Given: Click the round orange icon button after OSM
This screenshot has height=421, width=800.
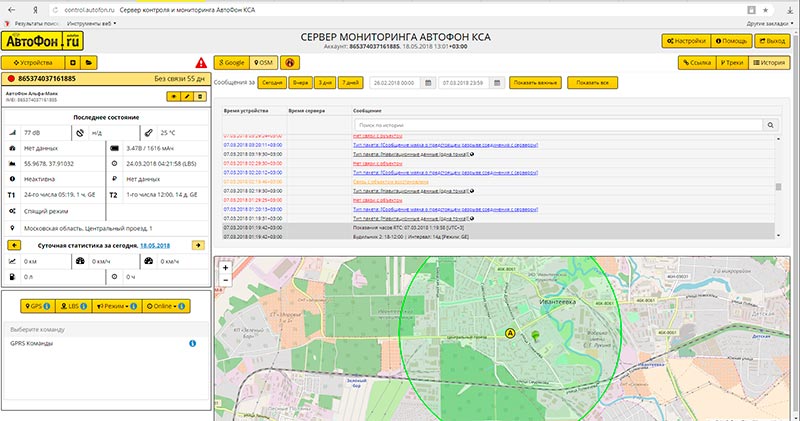Looking at the screenshot, I should (290, 63).
